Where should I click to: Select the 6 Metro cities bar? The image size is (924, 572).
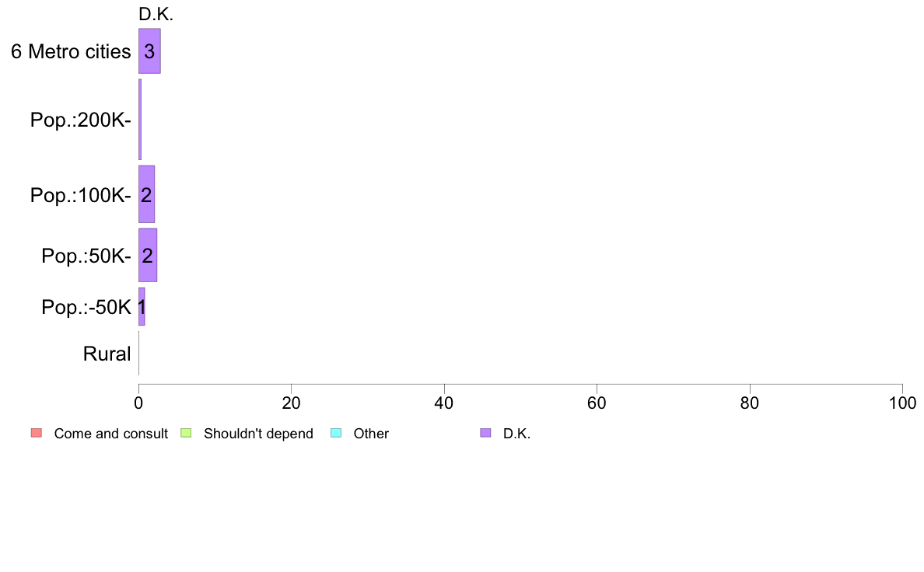click(149, 51)
